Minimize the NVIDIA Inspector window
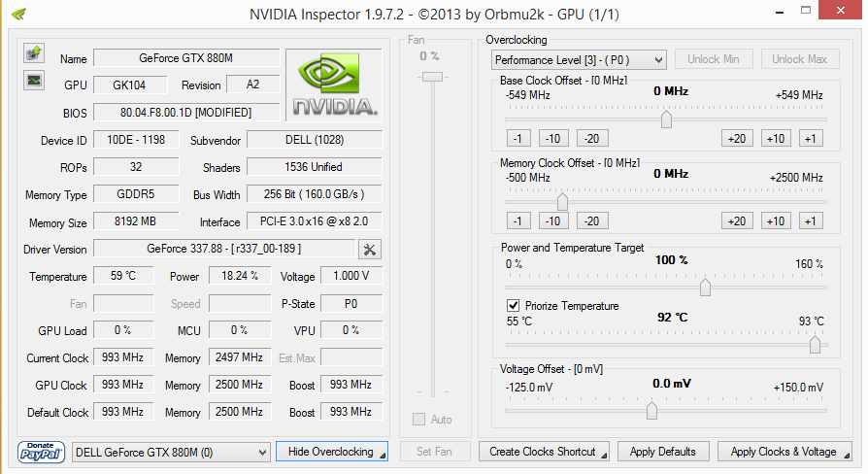 coord(780,11)
